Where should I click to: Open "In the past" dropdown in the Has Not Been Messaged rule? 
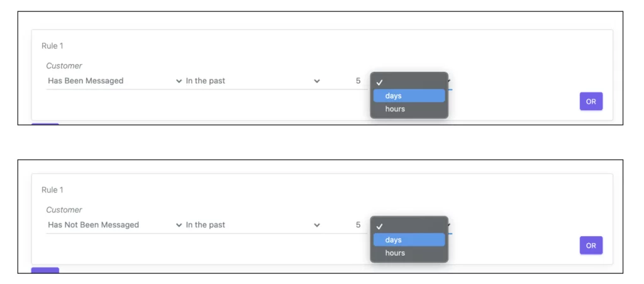(x=253, y=225)
